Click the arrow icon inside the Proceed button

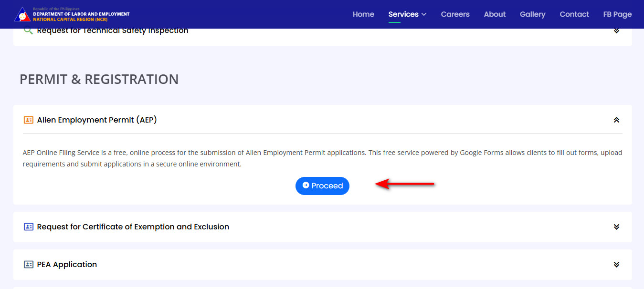tap(306, 186)
